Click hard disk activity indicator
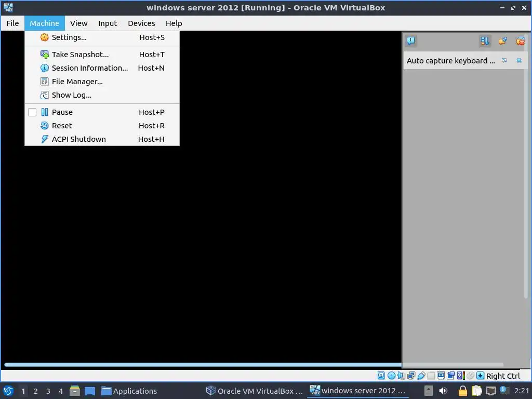Viewport: 532px width, 399px height. pyautogui.click(x=381, y=375)
